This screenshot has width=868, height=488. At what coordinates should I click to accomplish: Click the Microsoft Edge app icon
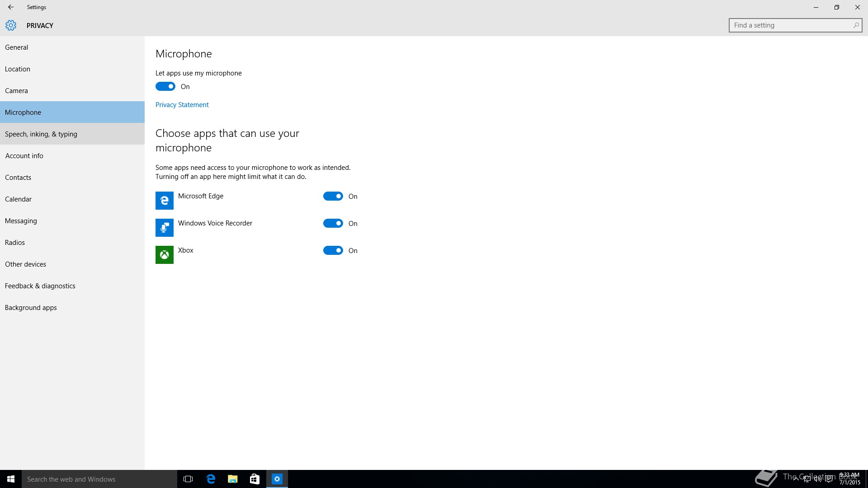coord(165,201)
